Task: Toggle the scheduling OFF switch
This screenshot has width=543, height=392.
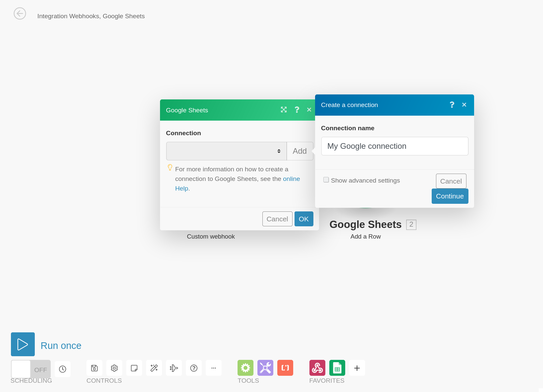Action: 31,369
